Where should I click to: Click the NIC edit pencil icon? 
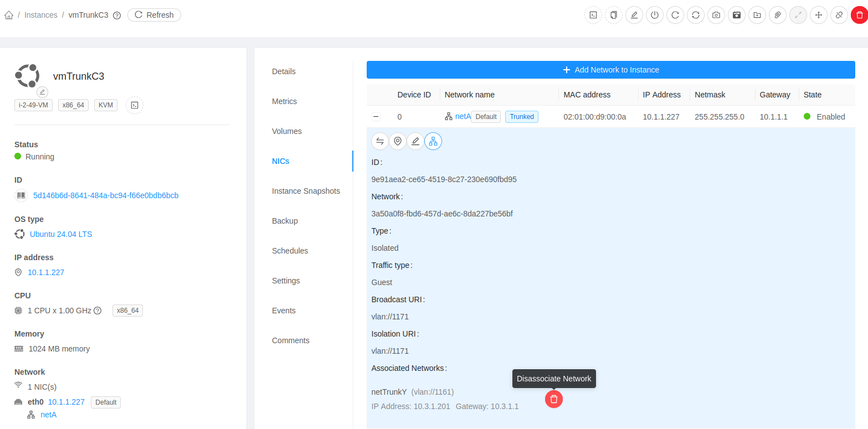tap(415, 141)
